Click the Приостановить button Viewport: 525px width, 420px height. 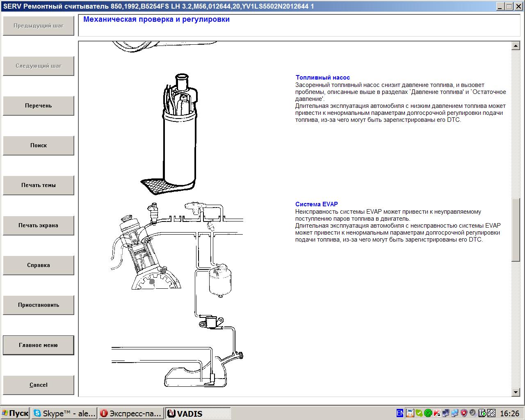[39, 305]
